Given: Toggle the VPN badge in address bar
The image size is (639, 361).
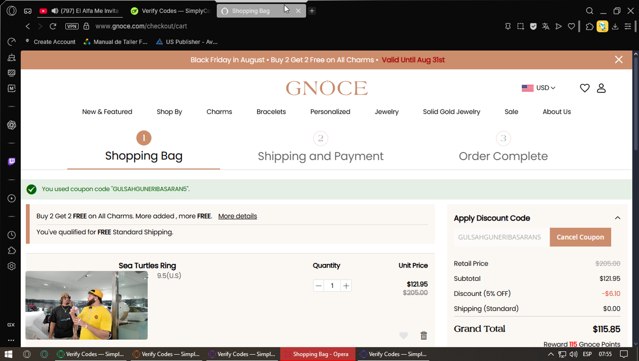Looking at the screenshot, I should coord(72,26).
